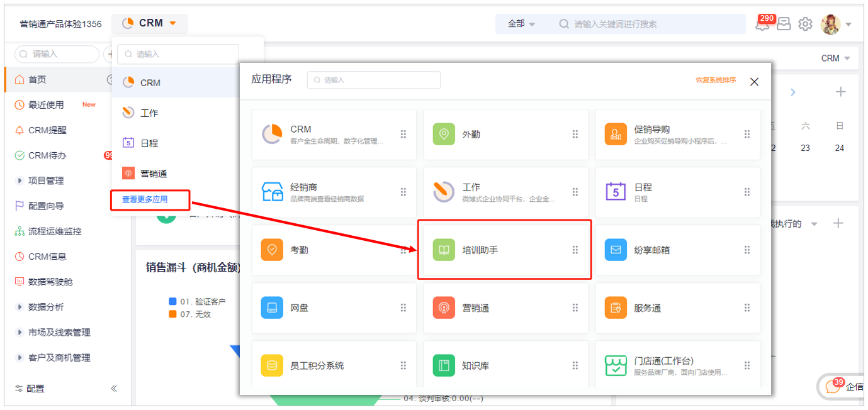Open the 服务通 app icon
This screenshot has height=410, width=868.
click(x=616, y=307)
